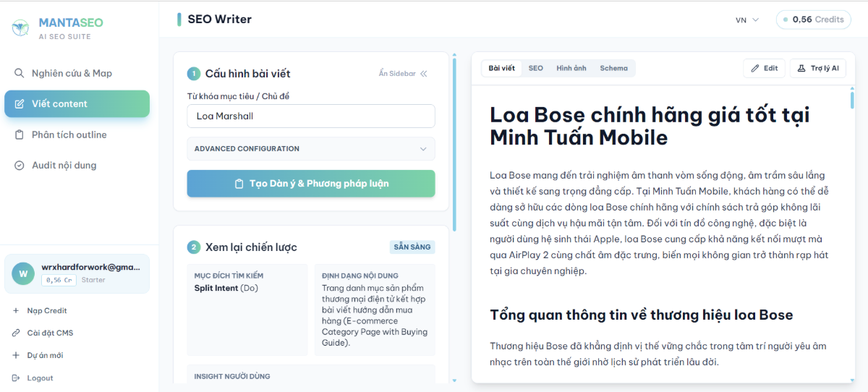Open the Schema tab

[x=613, y=68]
